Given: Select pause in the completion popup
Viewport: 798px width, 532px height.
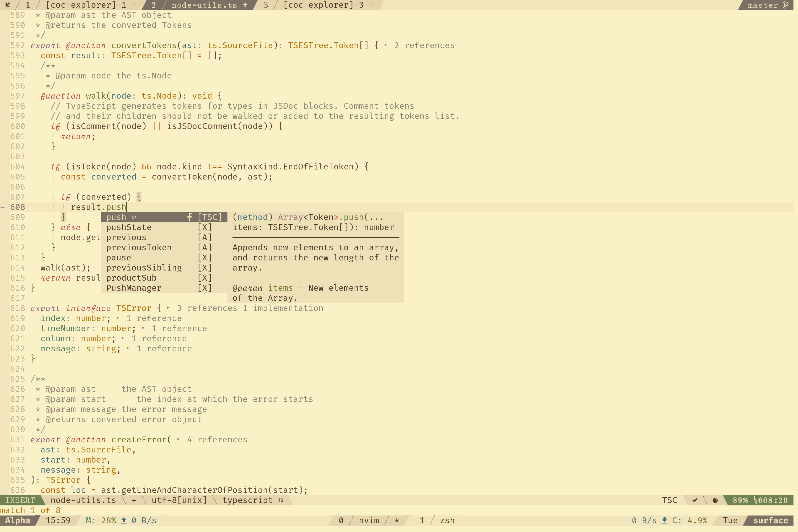Looking at the screenshot, I should 164,258.
